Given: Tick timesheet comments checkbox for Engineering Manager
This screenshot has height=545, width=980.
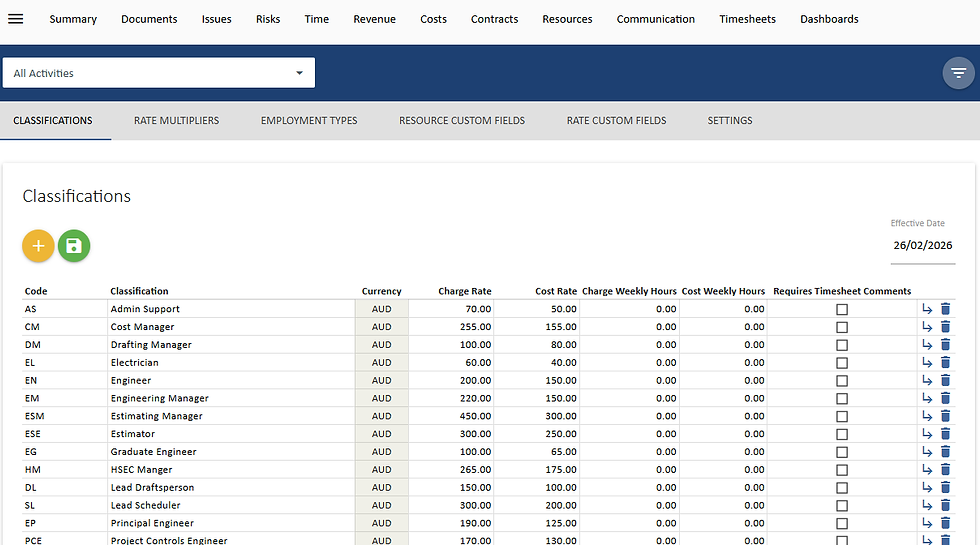Looking at the screenshot, I should (x=842, y=398).
